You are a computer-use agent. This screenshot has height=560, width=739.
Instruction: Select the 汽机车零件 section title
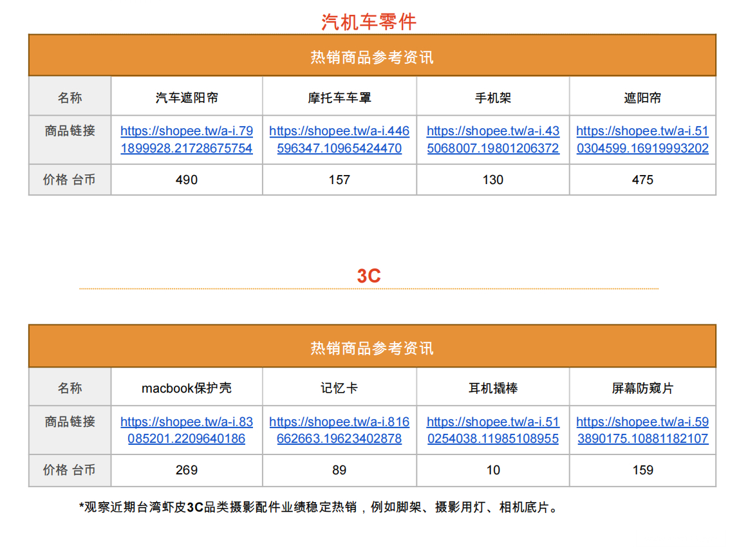click(369, 21)
